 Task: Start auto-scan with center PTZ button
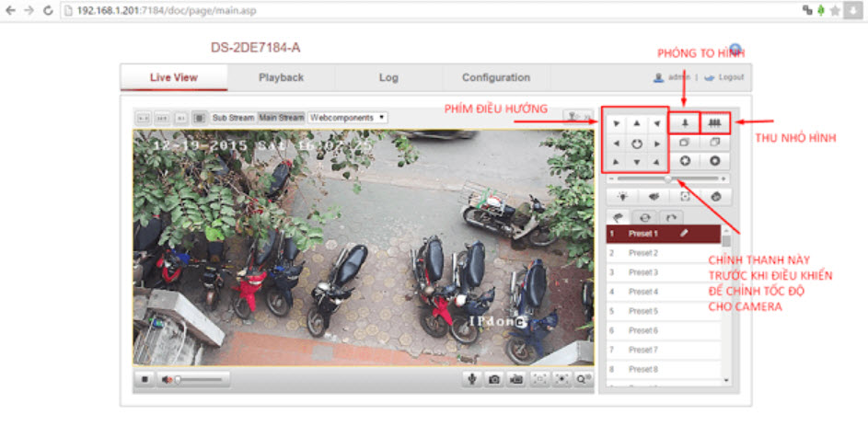[x=637, y=144]
